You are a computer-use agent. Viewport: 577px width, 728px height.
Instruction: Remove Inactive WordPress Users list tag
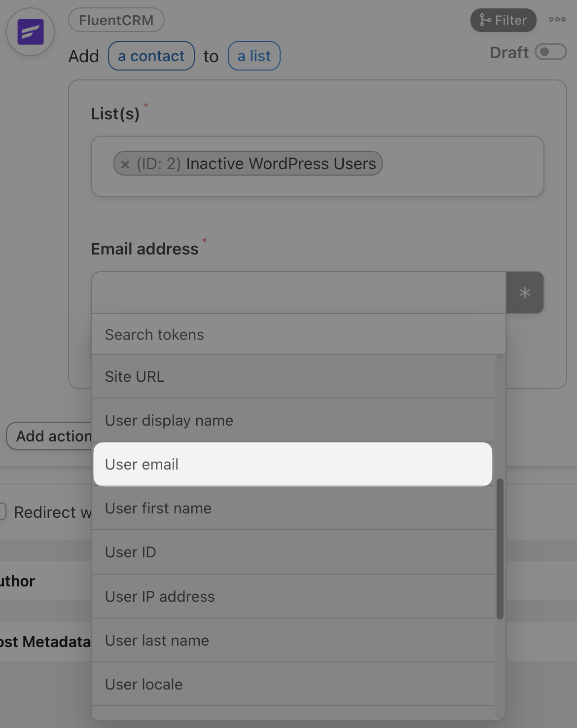click(125, 164)
